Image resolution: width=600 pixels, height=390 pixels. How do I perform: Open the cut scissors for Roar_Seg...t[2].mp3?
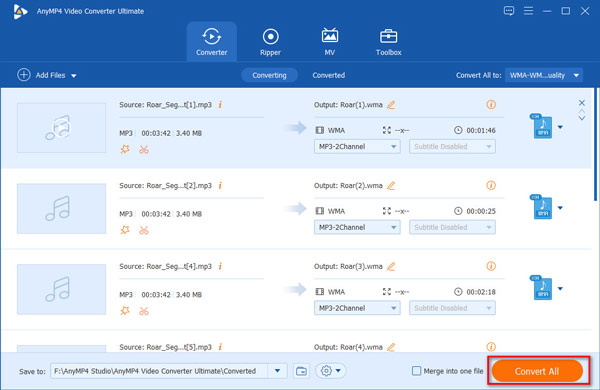coord(144,230)
